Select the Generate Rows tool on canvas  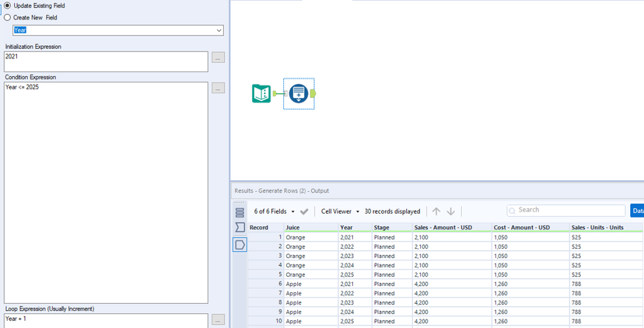[299, 93]
